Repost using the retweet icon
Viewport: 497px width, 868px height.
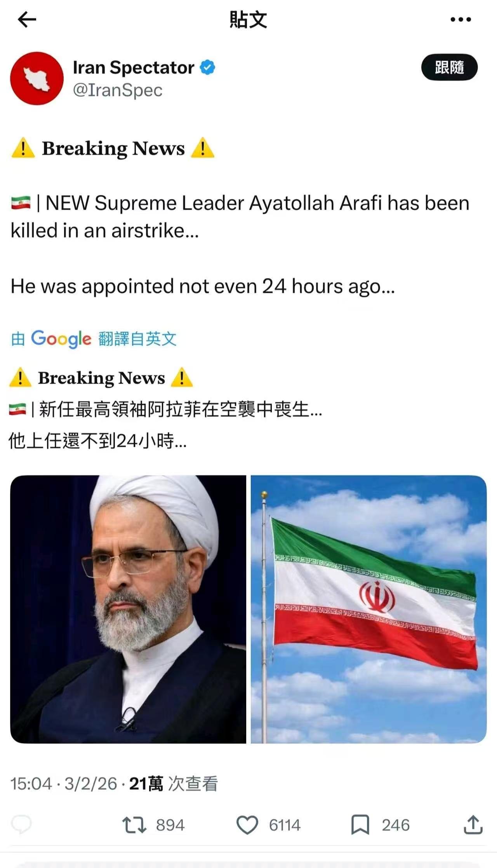pos(134,825)
